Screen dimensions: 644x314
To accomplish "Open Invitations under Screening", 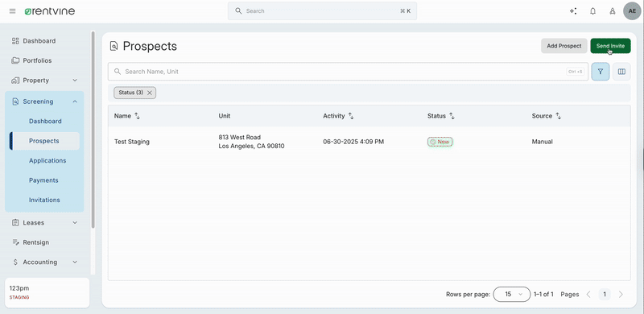I will click(x=44, y=200).
